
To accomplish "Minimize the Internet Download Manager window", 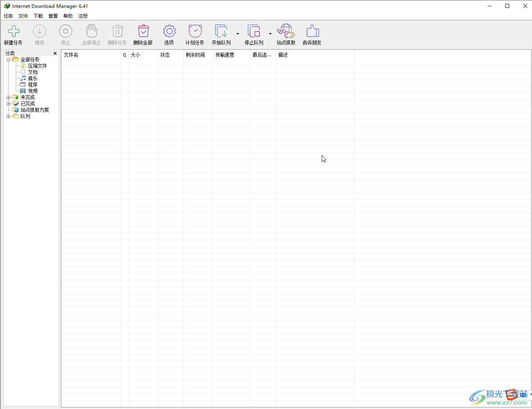I will pos(490,6).
